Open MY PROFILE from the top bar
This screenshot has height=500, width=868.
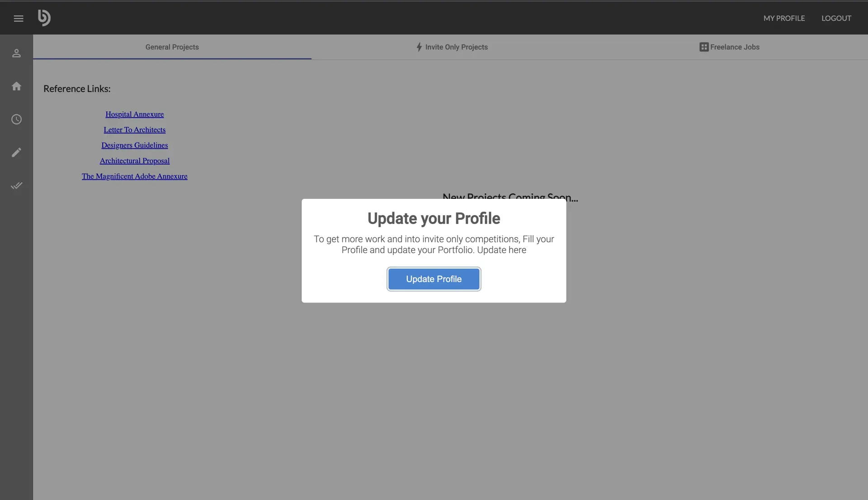click(x=784, y=18)
